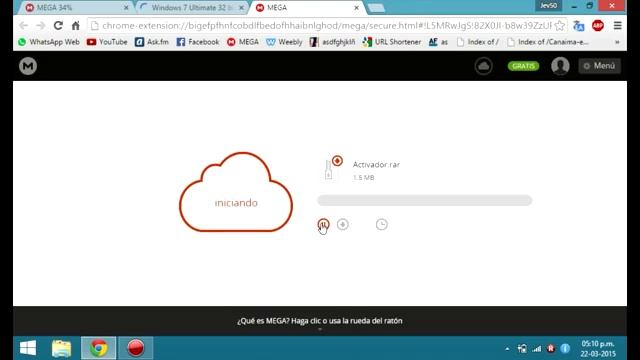Click the green GRATIS badge
Screen dimensions: 640x360
523,66
